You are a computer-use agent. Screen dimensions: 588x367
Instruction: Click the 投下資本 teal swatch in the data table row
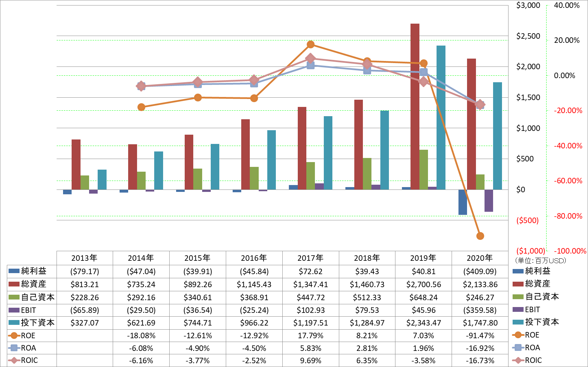tap(14, 322)
